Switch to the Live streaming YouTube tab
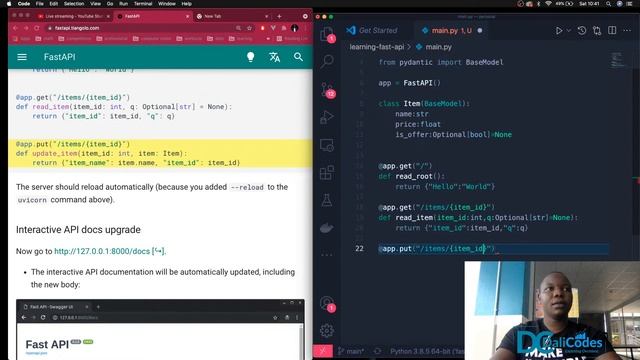Viewport: 640px width, 360px height. coord(73,16)
